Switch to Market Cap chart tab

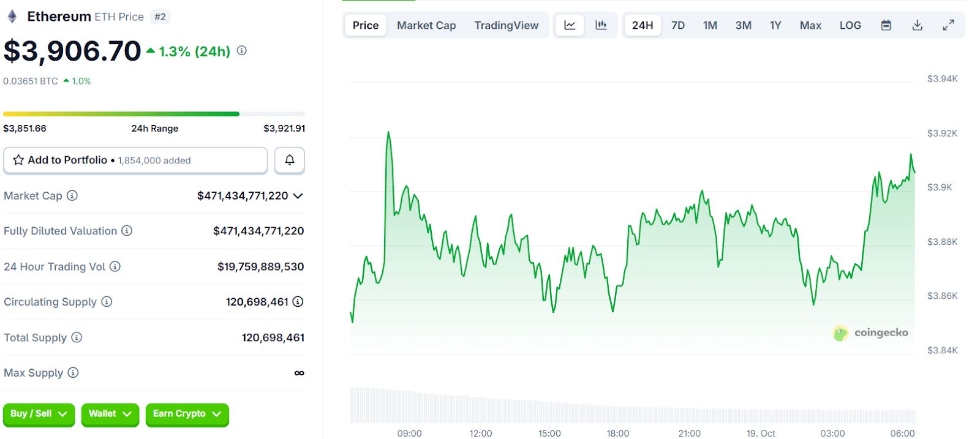[x=426, y=25]
